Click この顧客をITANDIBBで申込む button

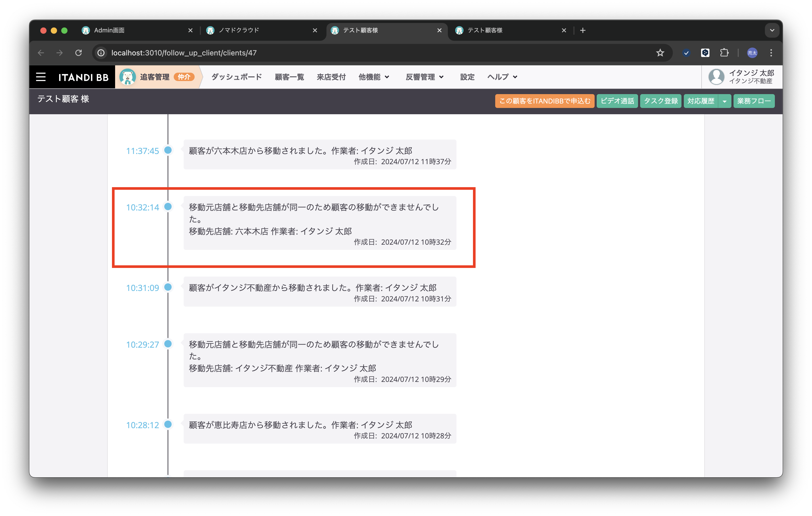545,101
